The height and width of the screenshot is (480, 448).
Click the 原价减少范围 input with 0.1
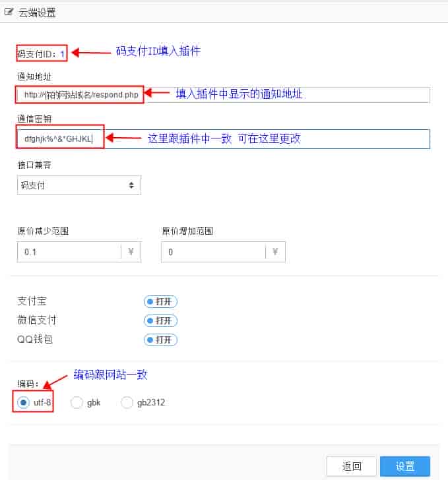69,252
